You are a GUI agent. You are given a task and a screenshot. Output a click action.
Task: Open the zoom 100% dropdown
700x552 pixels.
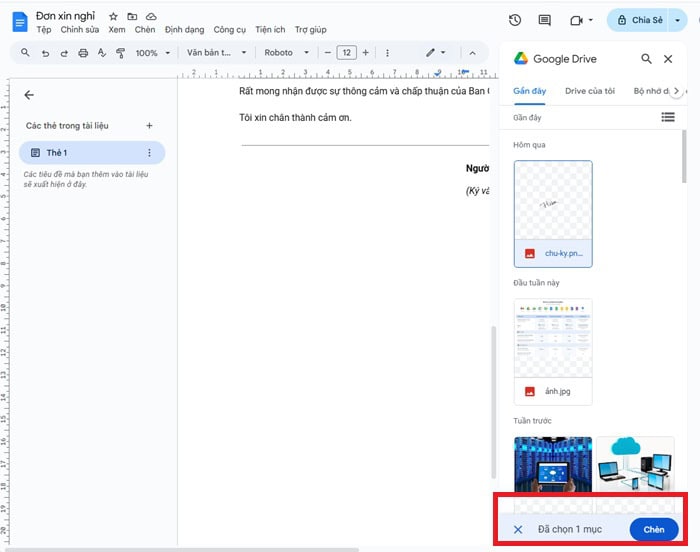tap(151, 53)
